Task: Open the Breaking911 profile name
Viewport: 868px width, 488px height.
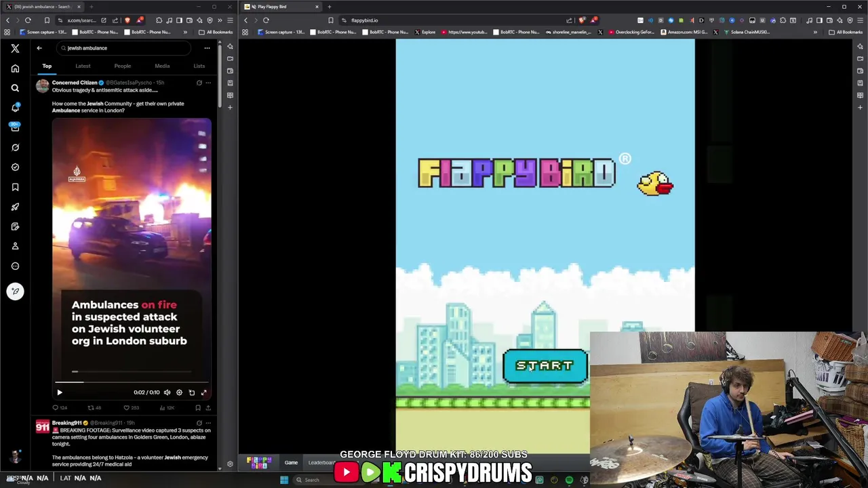Action: pyautogui.click(x=66, y=423)
